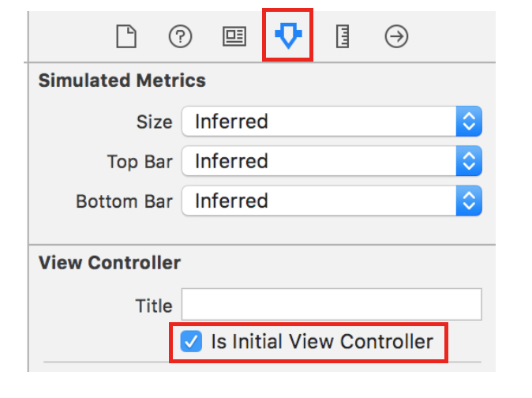The height and width of the screenshot is (398, 532).
Task: Click the Simulated Metrics section header
Action: (x=122, y=81)
